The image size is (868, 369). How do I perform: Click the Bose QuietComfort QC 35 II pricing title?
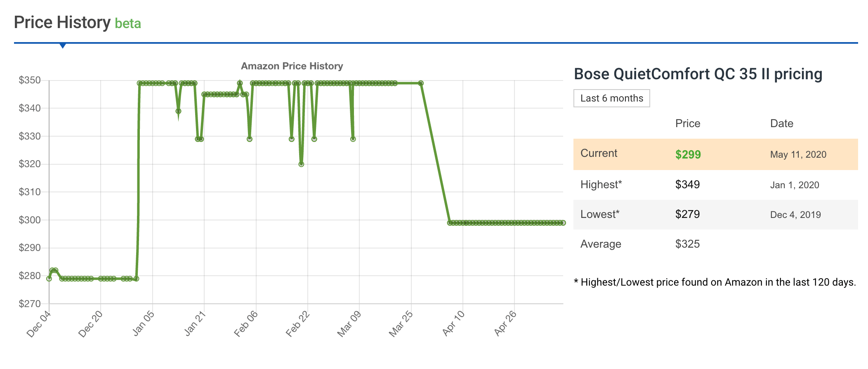click(698, 74)
